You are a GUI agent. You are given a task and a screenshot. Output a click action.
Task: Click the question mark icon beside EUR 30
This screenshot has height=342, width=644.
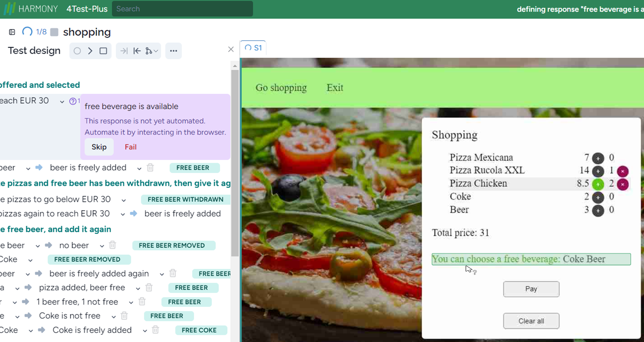[73, 101]
